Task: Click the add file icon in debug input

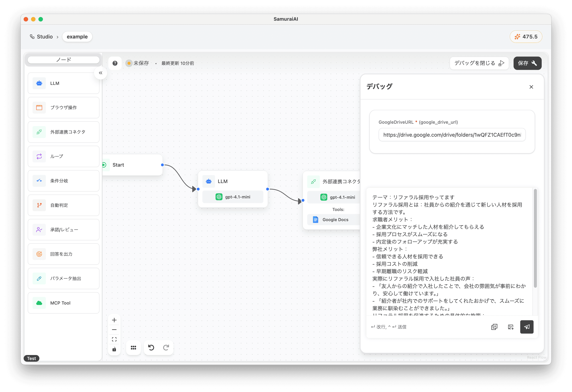Action: pos(494,327)
